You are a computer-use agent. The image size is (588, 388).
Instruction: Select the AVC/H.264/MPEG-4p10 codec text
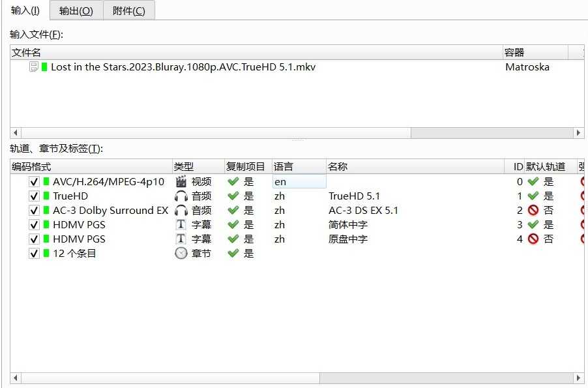point(108,182)
